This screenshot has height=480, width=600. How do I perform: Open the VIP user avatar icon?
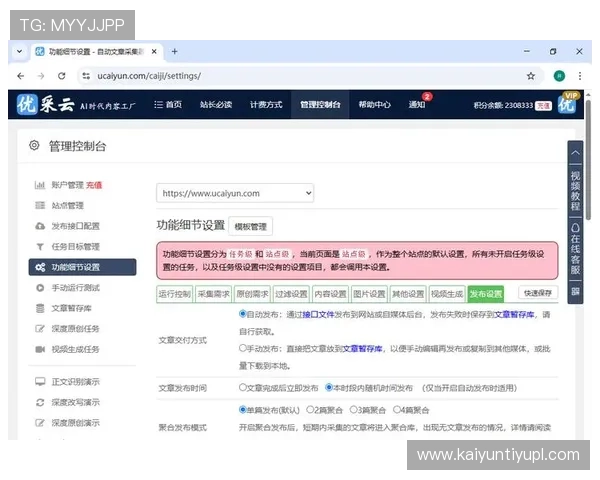tap(567, 103)
